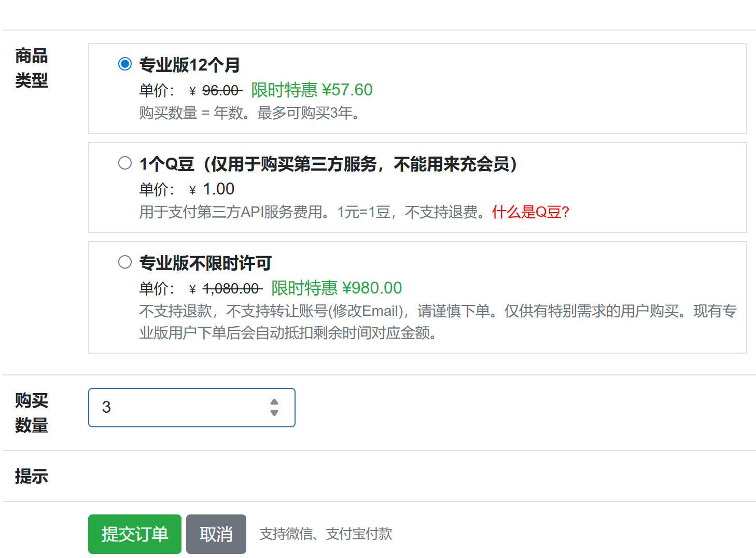Screen dimensions: 756x558
Task: Click the 提示 row label
Action: tap(32, 476)
